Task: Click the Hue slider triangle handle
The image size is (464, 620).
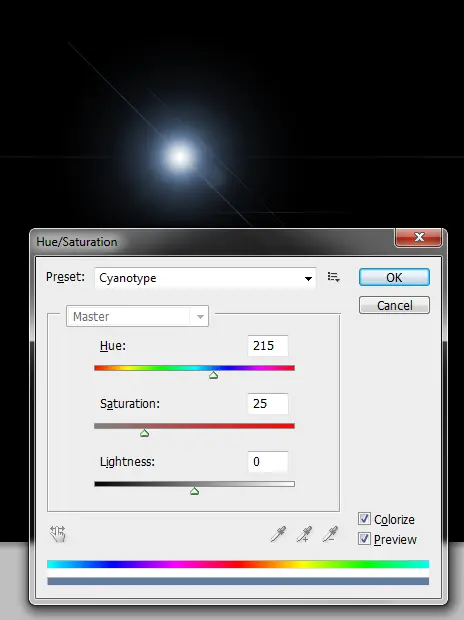Action: [x=214, y=375]
